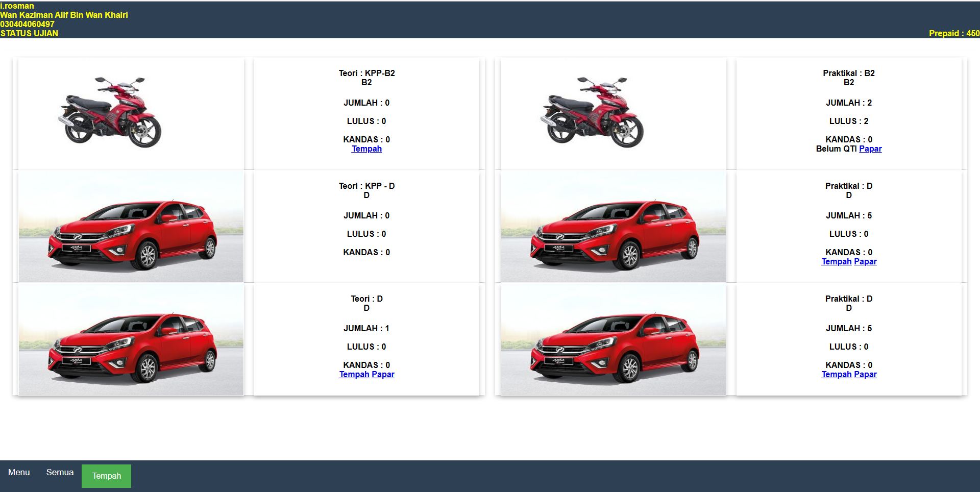
Task: Click the red car image in last Praktikal D row
Action: [613, 339]
